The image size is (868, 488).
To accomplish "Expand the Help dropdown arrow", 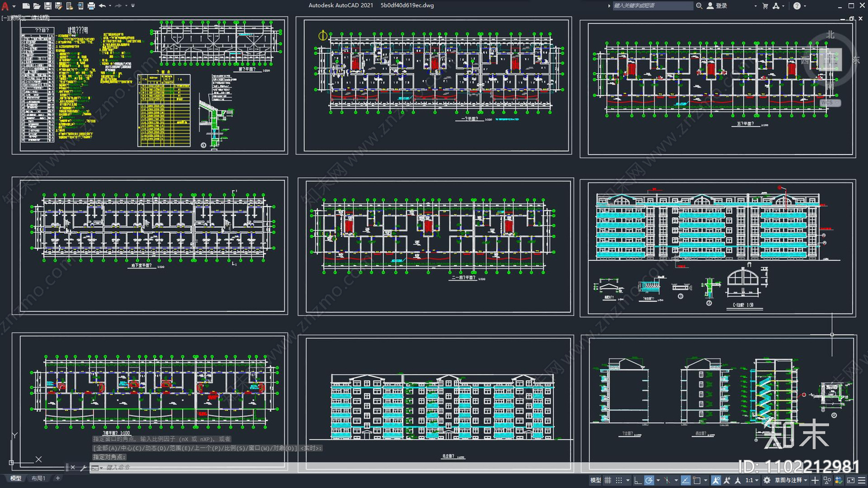I will [x=805, y=6].
